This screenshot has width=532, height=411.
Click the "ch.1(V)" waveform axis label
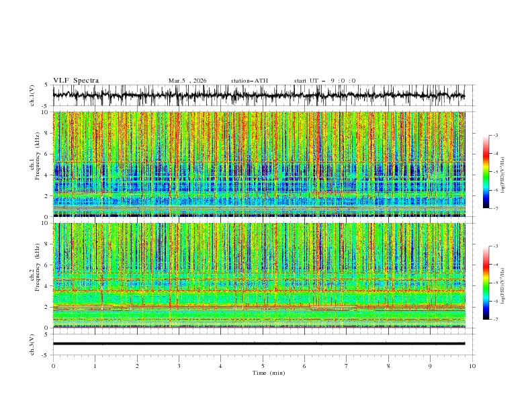coord(32,95)
